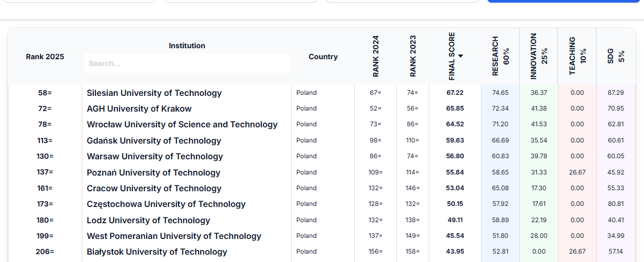Select Częstochowa University of Technology
Image resolution: width=644 pixels, height=262 pixels.
point(166,204)
